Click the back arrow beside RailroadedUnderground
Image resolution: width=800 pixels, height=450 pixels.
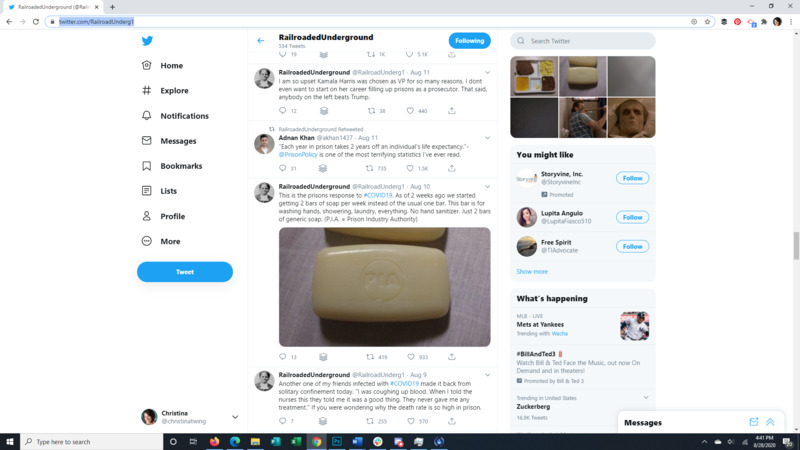(x=261, y=41)
